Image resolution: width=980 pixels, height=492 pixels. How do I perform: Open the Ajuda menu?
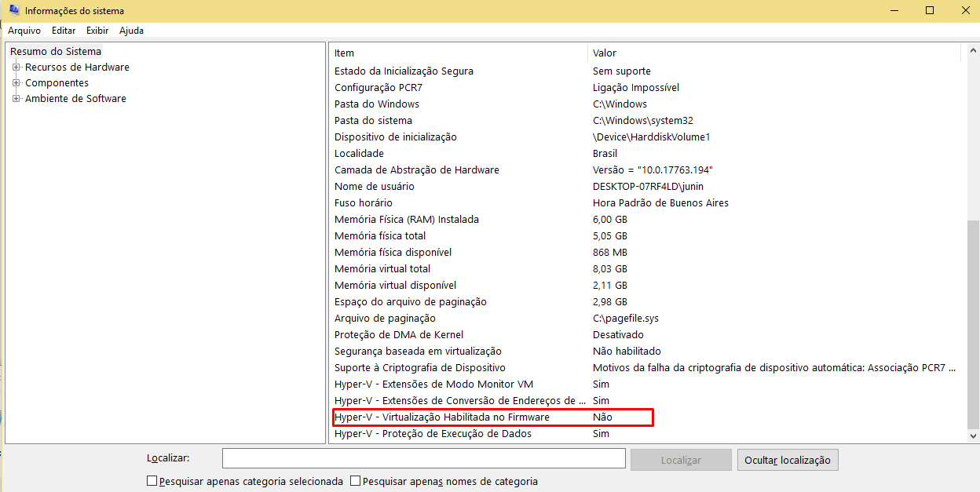pos(131,31)
